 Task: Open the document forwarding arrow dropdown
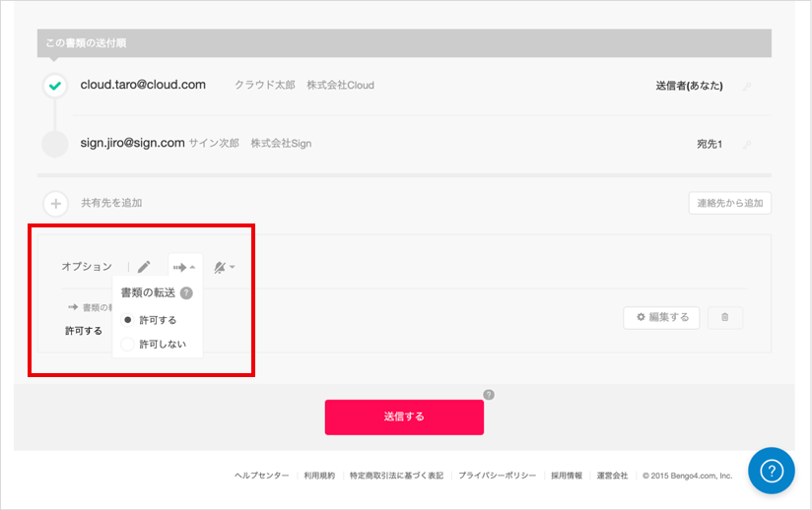coord(185,268)
